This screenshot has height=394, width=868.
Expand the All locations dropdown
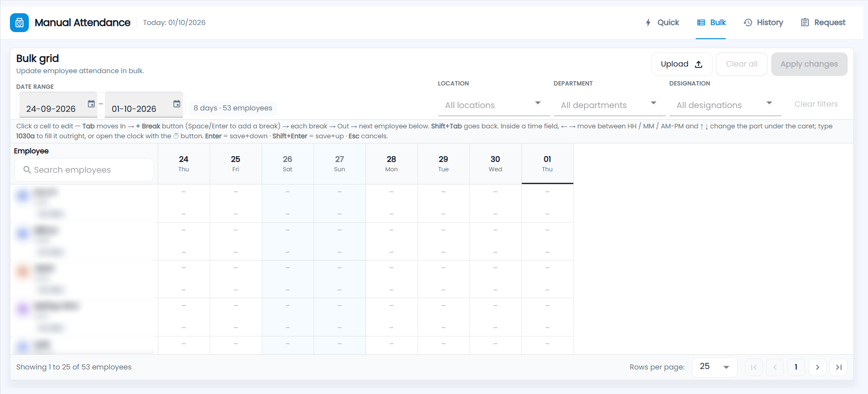point(494,105)
